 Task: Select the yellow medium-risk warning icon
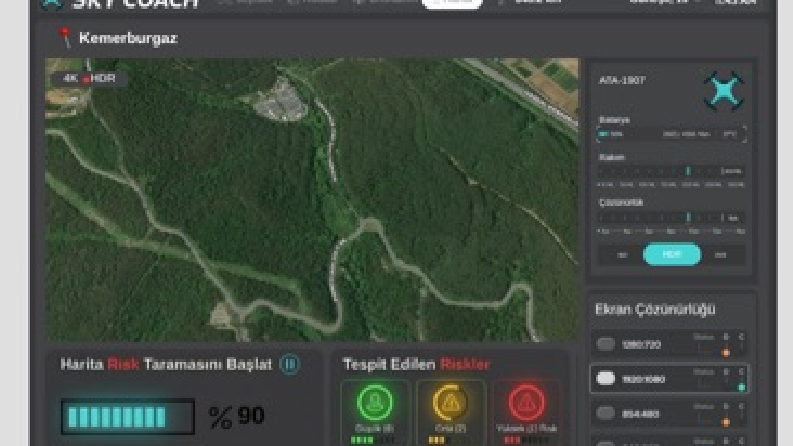tap(450, 403)
